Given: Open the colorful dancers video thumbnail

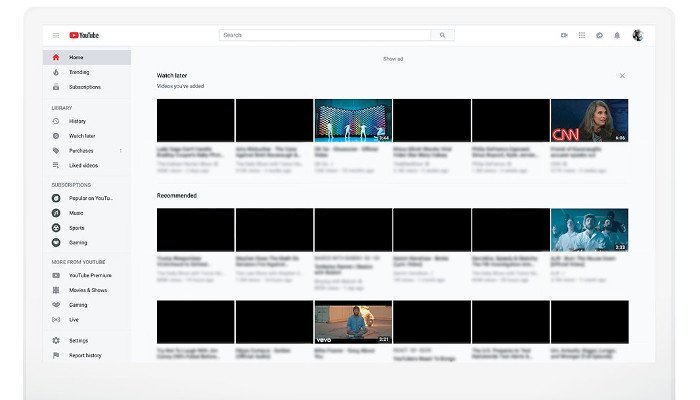Looking at the screenshot, I should coord(353,121).
